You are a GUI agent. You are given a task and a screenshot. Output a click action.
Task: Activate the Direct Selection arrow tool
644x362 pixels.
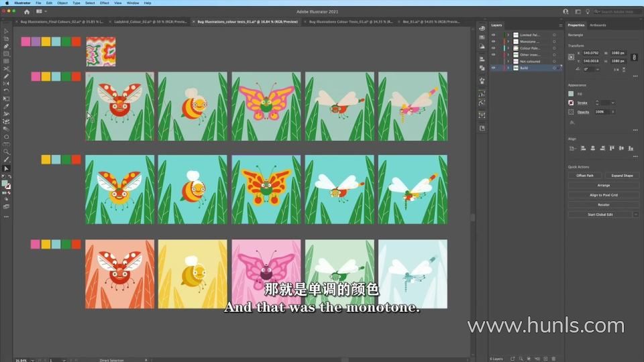point(6,168)
